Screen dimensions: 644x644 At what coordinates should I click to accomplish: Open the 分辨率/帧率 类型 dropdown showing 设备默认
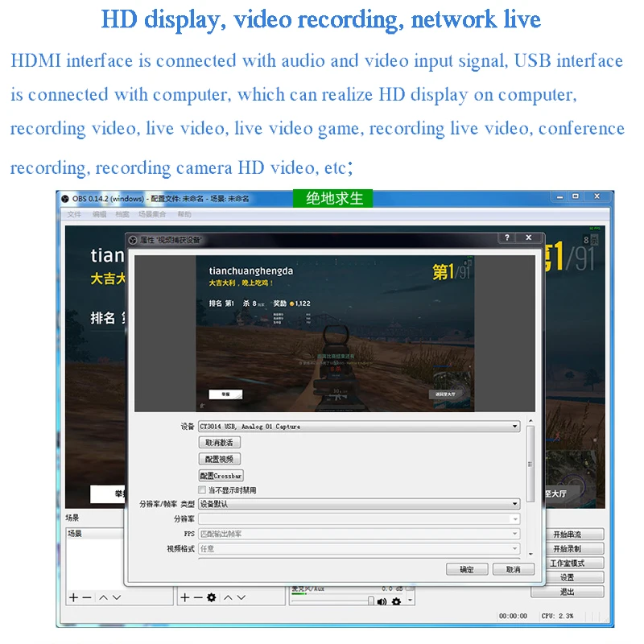pos(359,504)
